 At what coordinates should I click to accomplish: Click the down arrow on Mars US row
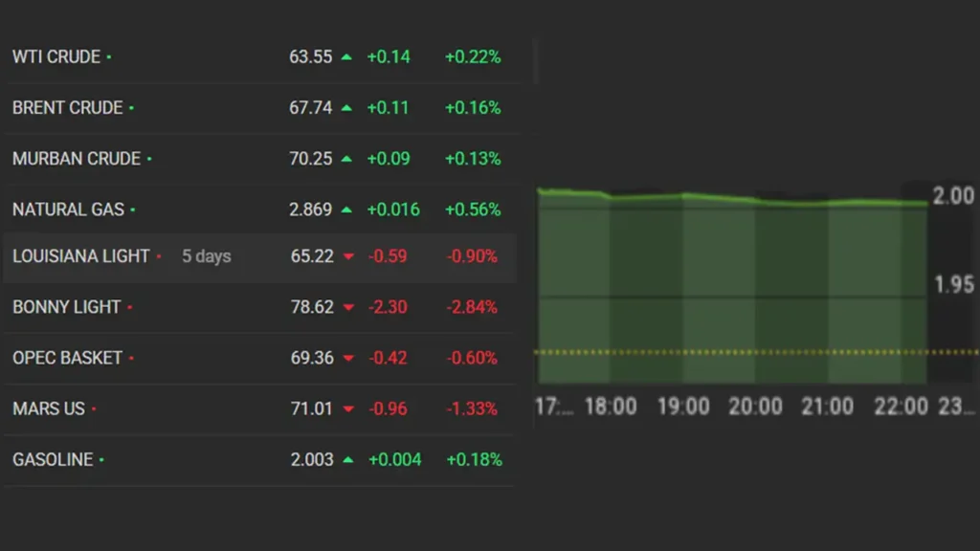pos(348,409)
